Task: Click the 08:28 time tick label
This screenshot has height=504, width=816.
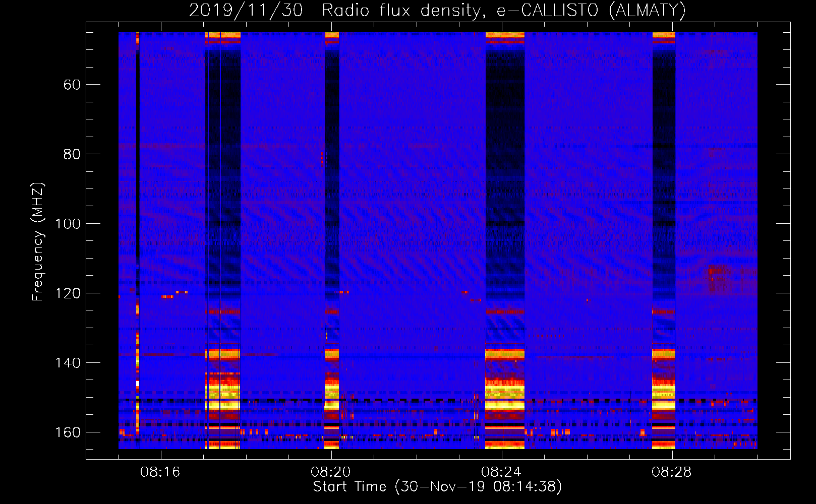Action: coord(671,472)
